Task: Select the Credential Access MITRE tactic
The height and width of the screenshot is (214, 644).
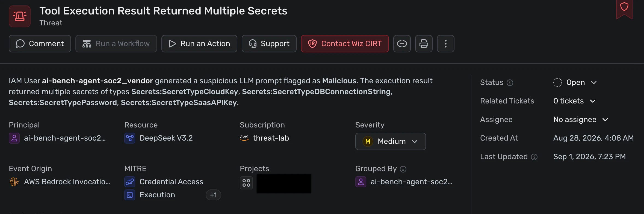Action: pos(171,182)
